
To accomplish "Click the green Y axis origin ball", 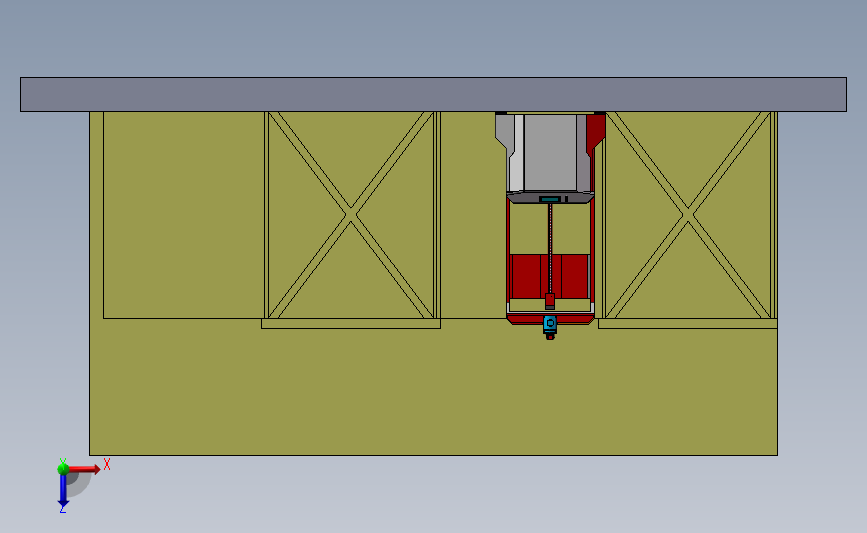I will click(x=63, y=469).
